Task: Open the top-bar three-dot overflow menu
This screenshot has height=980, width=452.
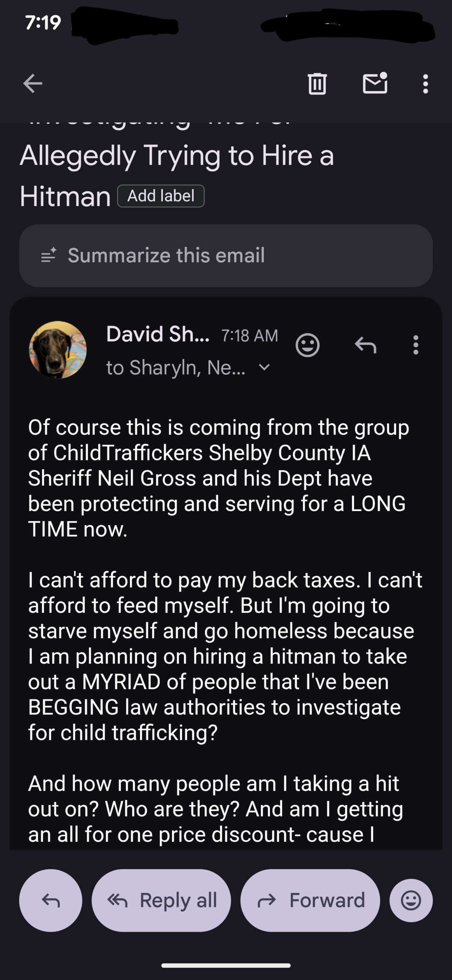Action: pyautogui.click(x=425, y=83)
